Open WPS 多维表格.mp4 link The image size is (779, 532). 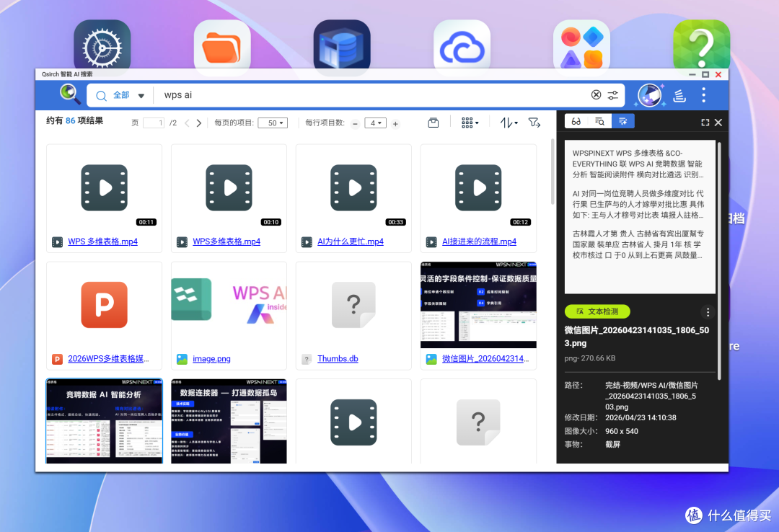point(103,241)
